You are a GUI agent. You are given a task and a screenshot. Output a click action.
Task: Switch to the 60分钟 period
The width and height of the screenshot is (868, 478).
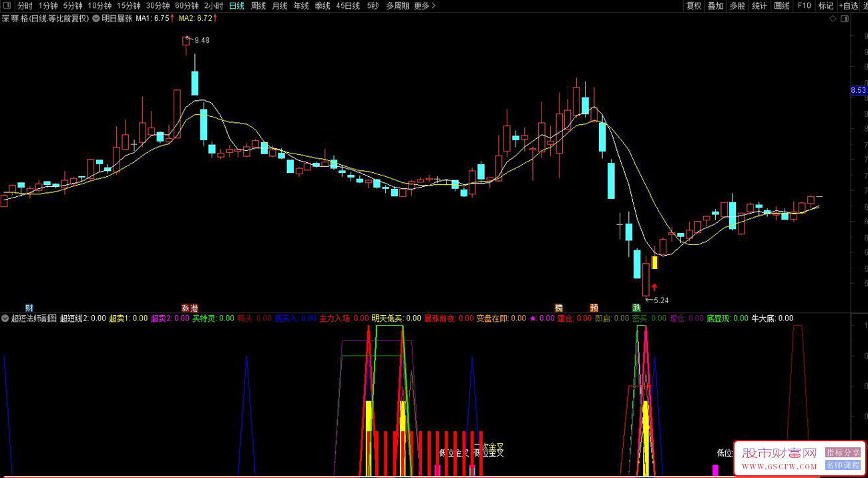click(186, 6)
